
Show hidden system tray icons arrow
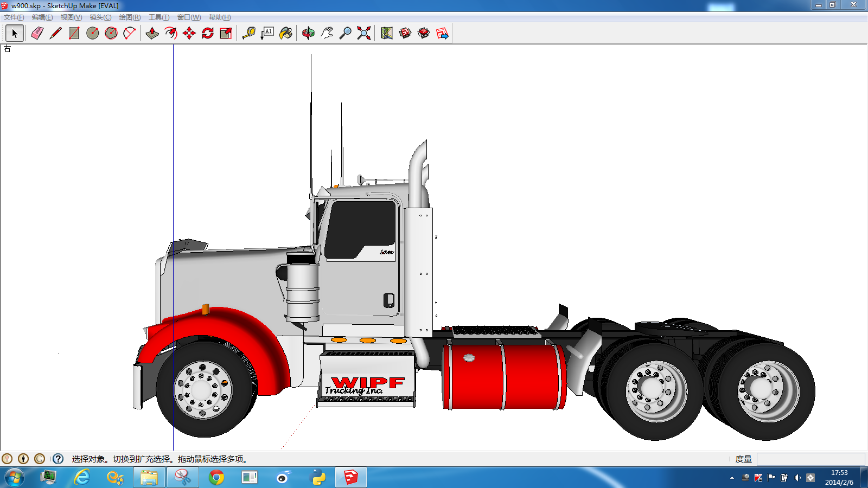732,478
